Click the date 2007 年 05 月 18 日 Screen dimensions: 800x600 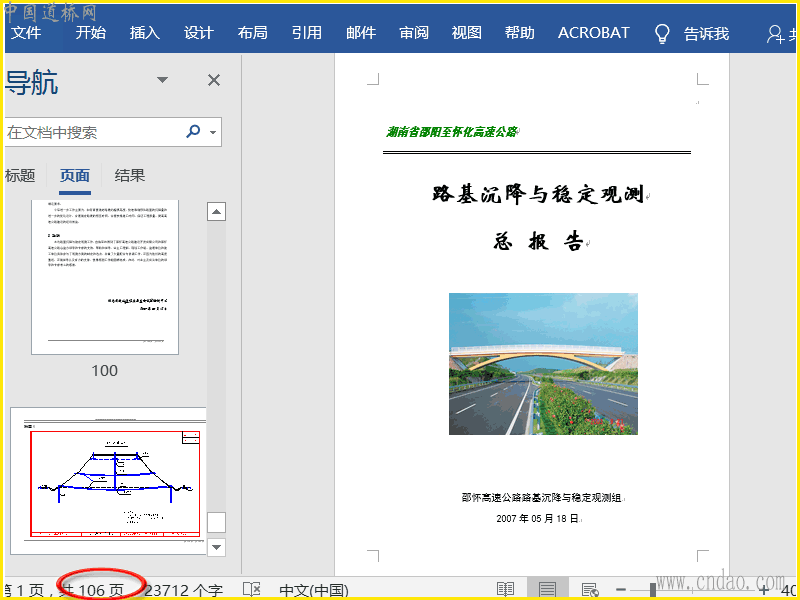click(537, 518)
